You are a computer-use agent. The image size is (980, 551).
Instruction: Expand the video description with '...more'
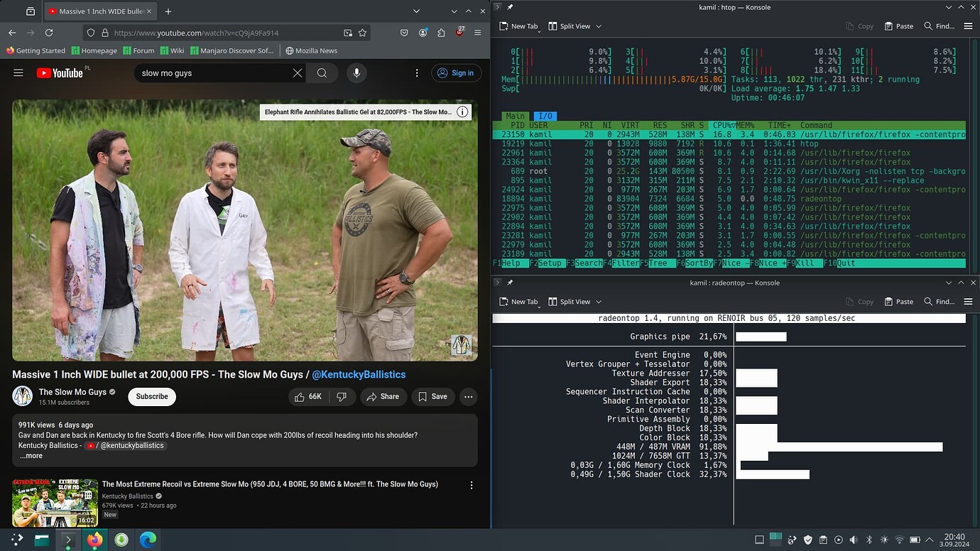click(31, 456)
